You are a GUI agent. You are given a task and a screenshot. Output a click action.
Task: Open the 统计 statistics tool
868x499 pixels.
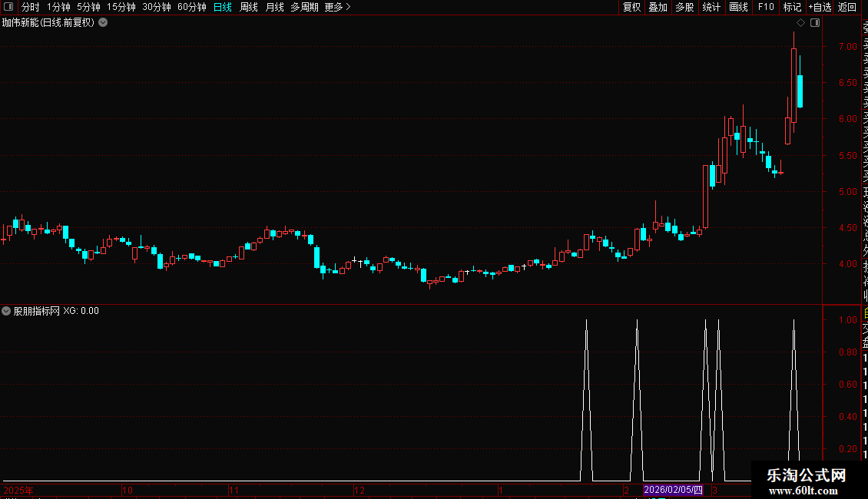coord(711,7)
